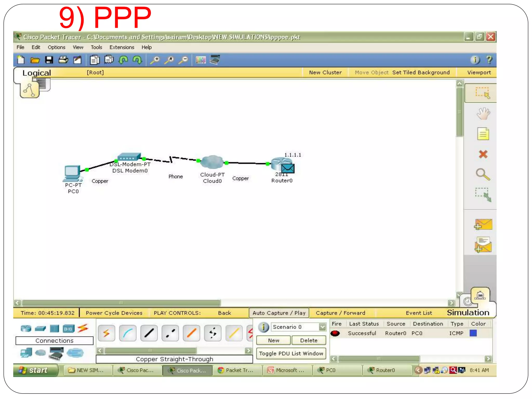Screen dimensions: 532x399
Task: Open the Help menu
Action: click(x=147, y=47)
